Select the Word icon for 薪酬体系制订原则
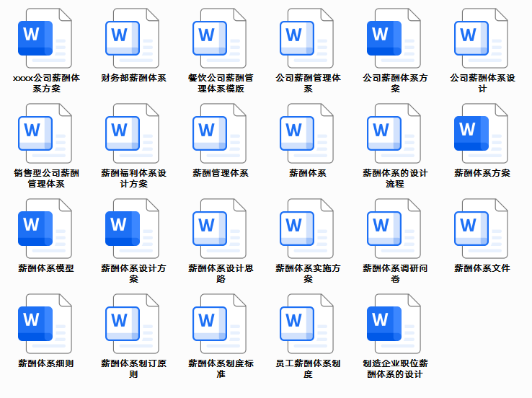Image resolution: width=532 pixels, height=398 pixels. pyautogui.click(x=132, y=324)
